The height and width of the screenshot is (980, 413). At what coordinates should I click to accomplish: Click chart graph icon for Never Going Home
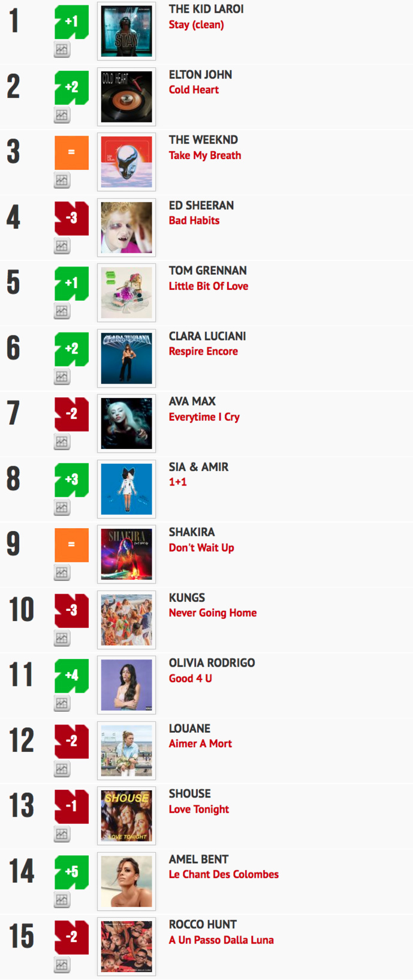click(62, 639)
